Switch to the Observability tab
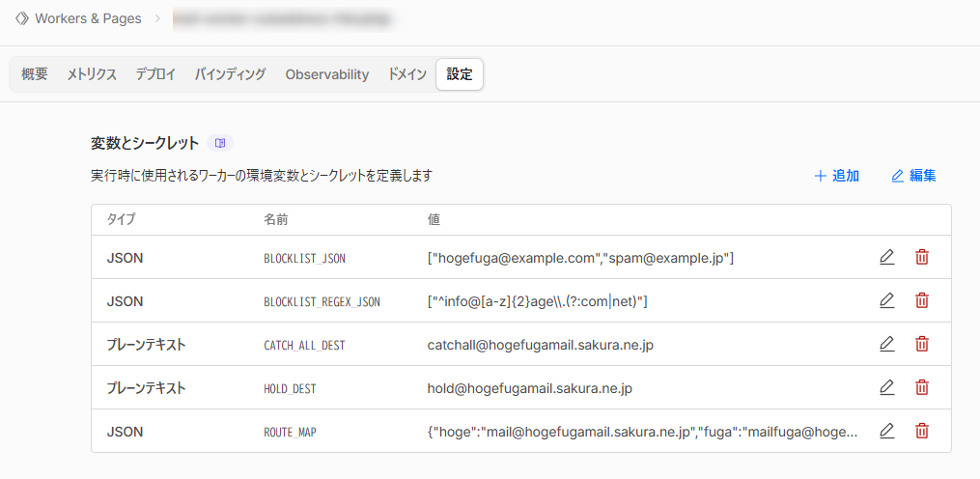 327,75
